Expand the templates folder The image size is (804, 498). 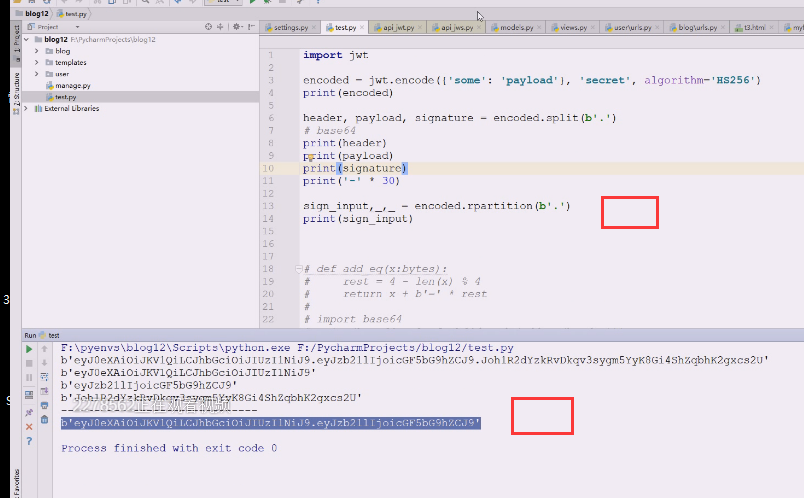click(x=36, y=62)
